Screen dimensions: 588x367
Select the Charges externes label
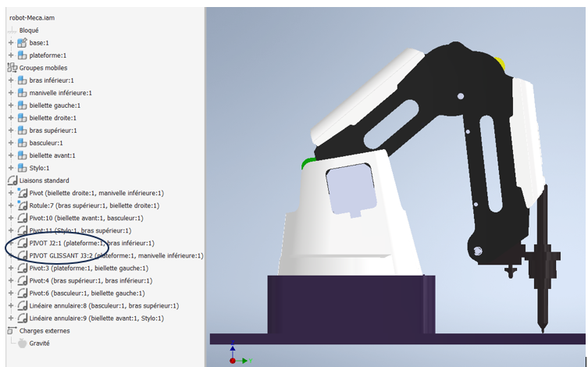pyautogui.click(x=45, y=330)
